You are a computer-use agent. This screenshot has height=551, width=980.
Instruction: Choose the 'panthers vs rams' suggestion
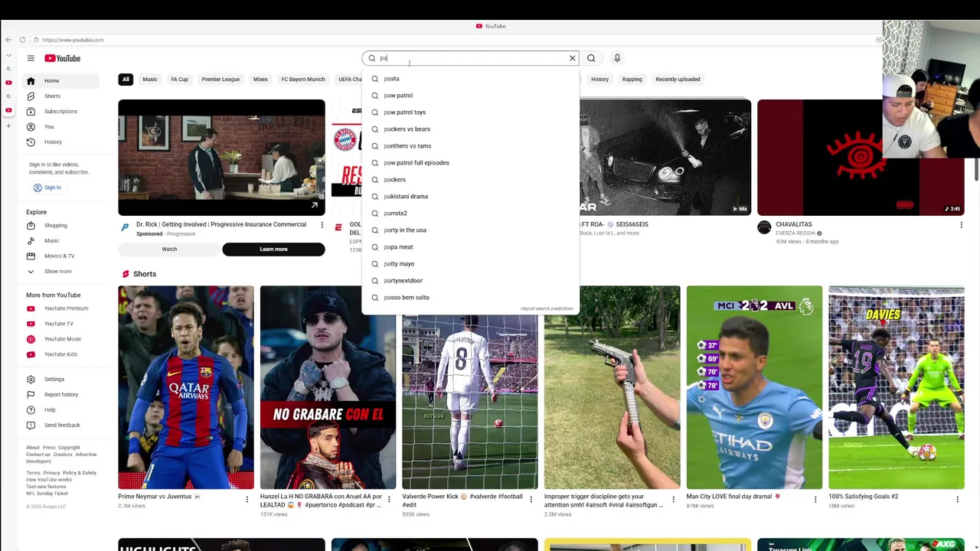[x=470, y=145]
